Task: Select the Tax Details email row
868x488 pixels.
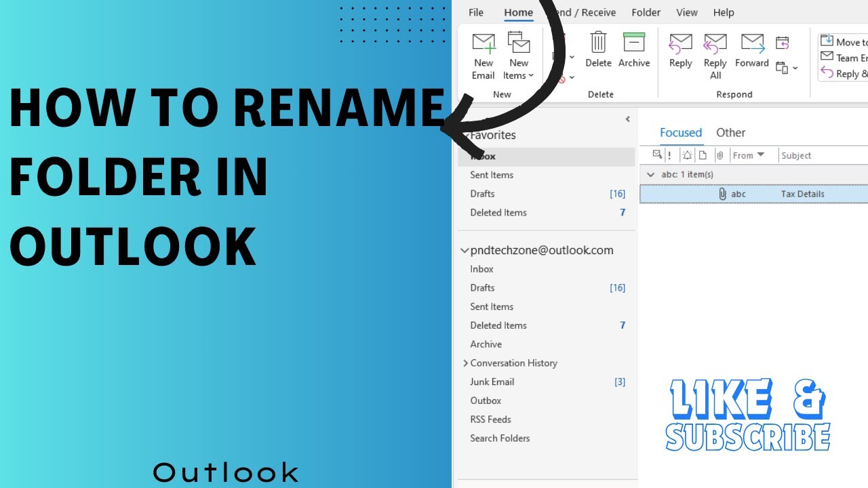Action: 753,194
